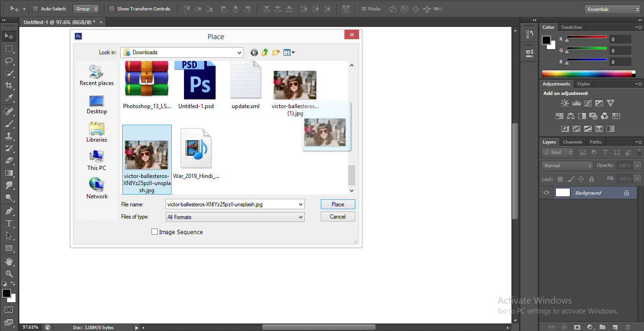Click the Brightness/Contrast adjustment icon
Screen dimensions: 644x331
pyautogui.click(x=565, y=103)
